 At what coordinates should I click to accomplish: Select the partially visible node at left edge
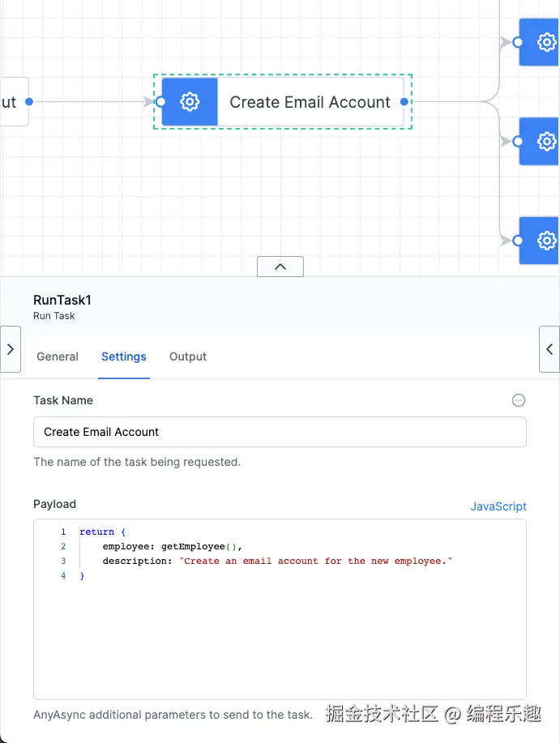[11, 102]
